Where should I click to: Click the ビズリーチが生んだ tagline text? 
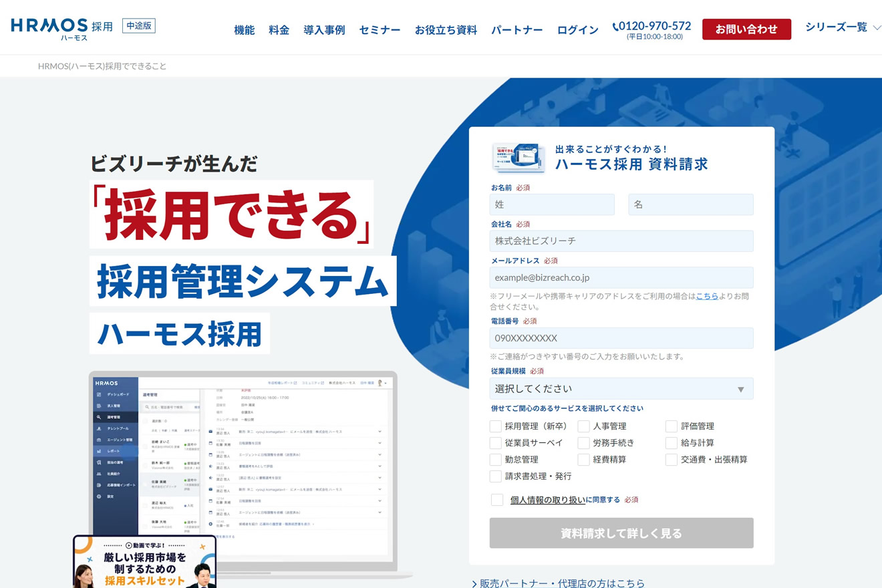pyautogui.click(x=174, y=164)
